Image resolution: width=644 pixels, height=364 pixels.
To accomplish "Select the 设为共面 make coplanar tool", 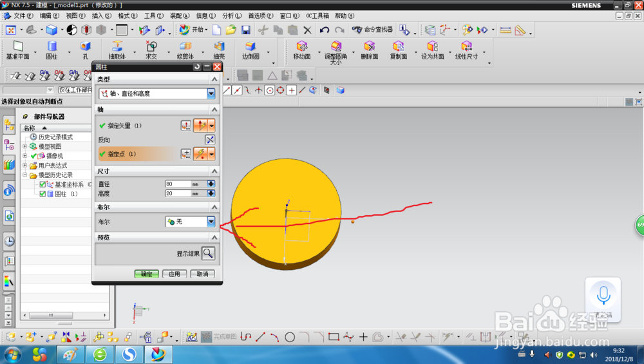I will (x=433, y=50).
